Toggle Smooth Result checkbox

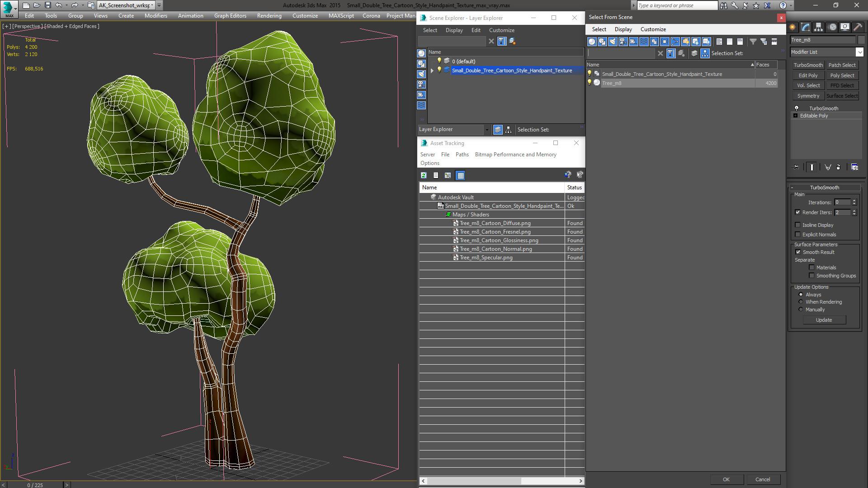click(798, 252)
